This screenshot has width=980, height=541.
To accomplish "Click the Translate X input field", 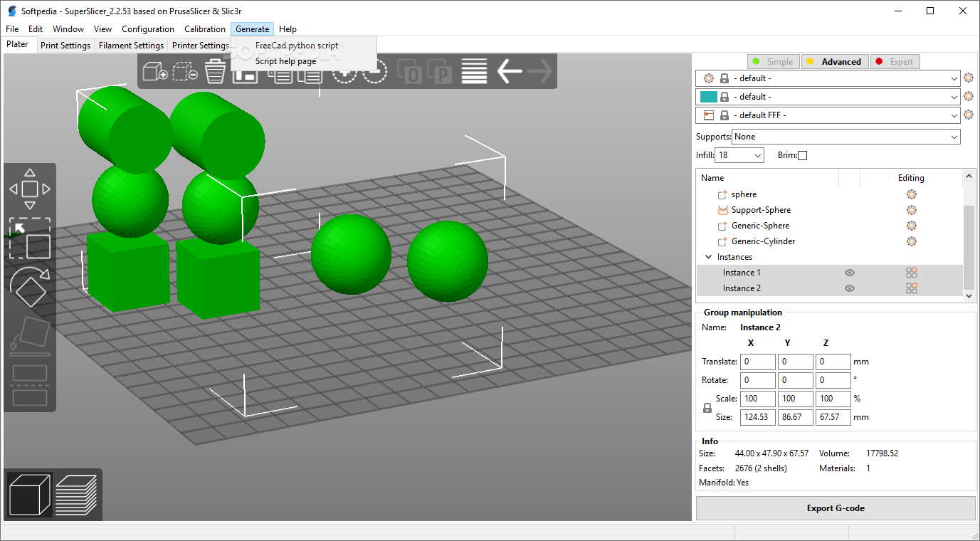I will 758,362.
